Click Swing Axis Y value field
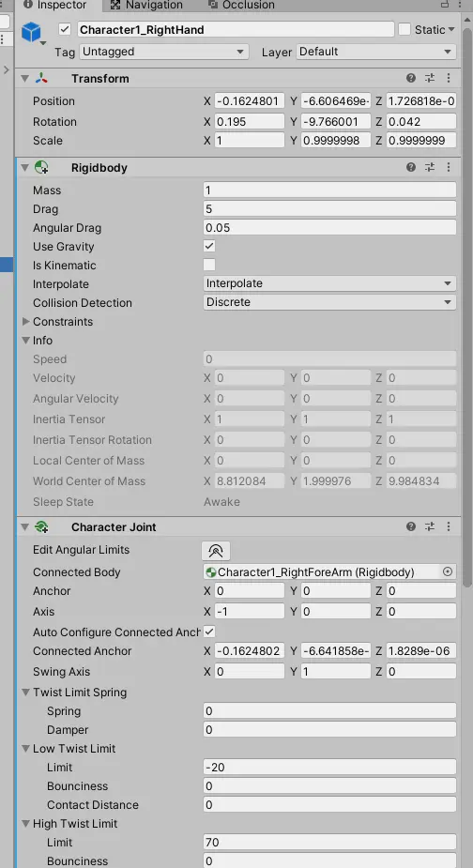This screenshot has height=868, width=473. 336,672
